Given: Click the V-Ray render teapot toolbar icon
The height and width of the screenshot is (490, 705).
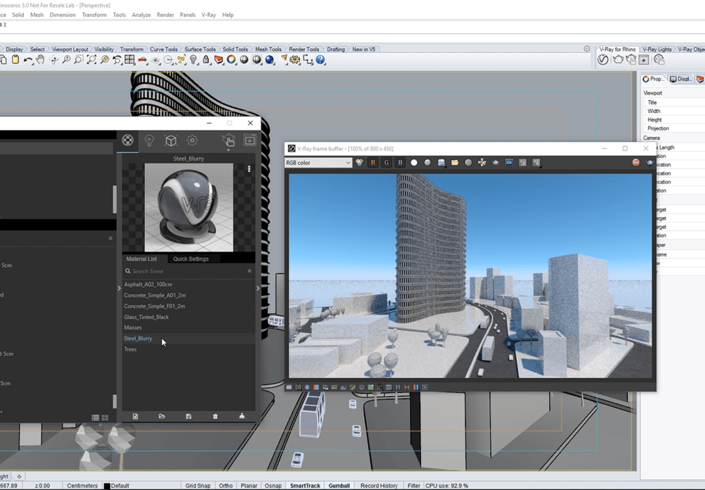Looking at the screenshot, I should [618, 60].
